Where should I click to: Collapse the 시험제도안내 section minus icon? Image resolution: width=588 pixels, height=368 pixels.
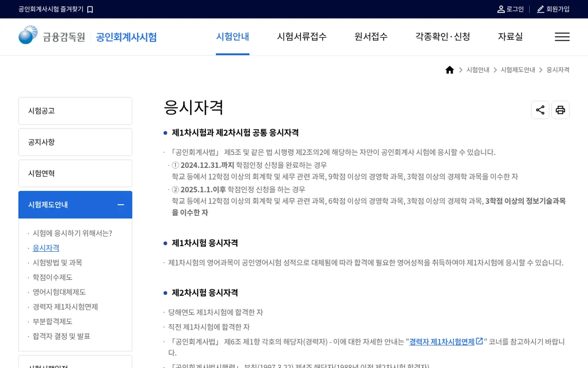coord(121,205)
